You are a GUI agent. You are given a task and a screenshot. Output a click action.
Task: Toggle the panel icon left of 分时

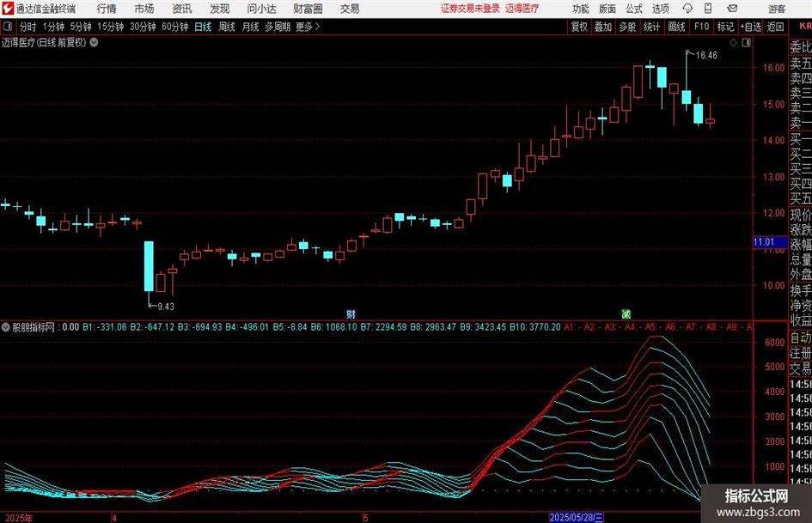tap(8, 27)
